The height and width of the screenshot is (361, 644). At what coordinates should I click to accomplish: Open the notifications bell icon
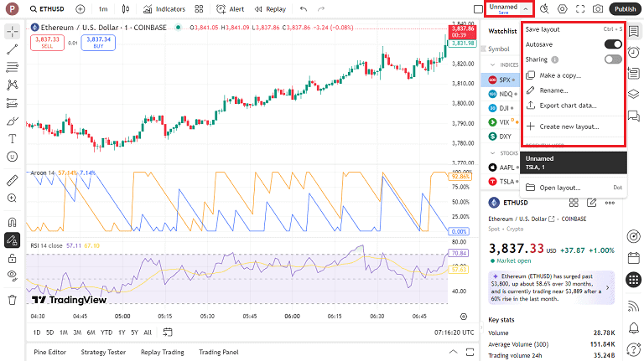pyautogui.click(x=634, y=327)
